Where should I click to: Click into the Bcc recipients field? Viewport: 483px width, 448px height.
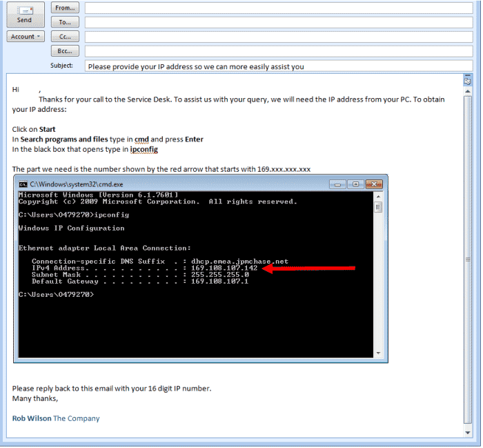point(278,51)
